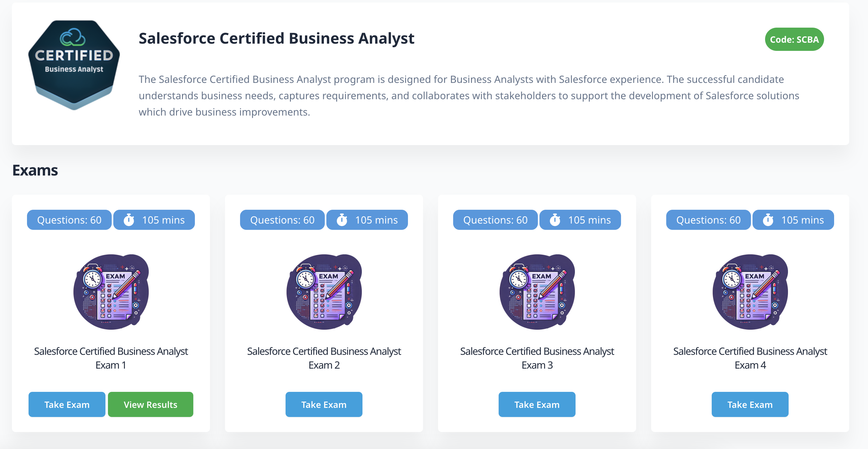Click the Questions: 60 badge on Exam 1

coord(69,220)
